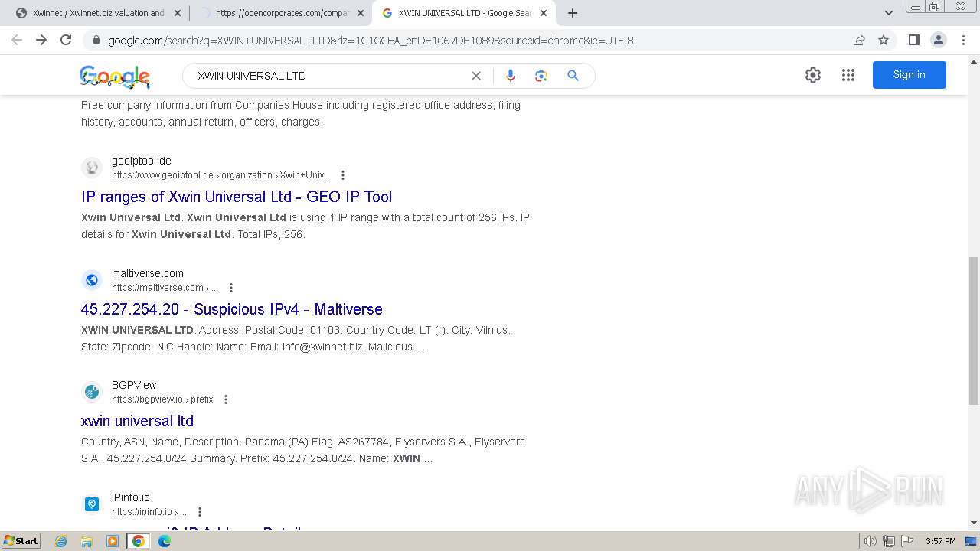Open the taskbar clock showing 3:57 PM
Image resolution: width=980 pixels, height=551 pixels.
941,541
